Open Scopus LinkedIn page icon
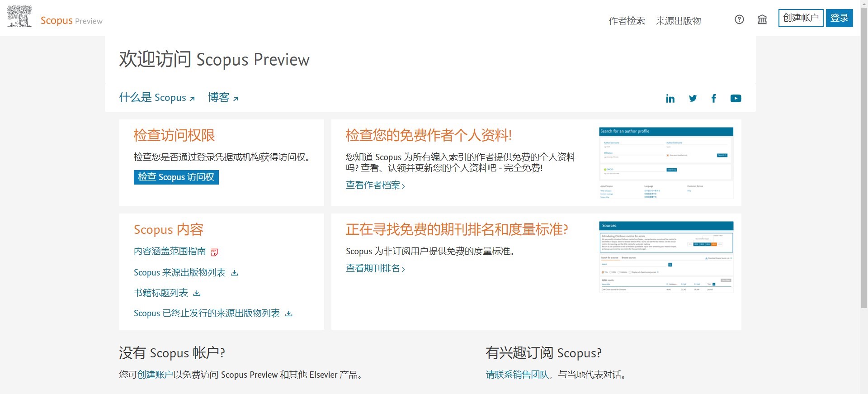The image size is (868, 394). click(670, 99)
